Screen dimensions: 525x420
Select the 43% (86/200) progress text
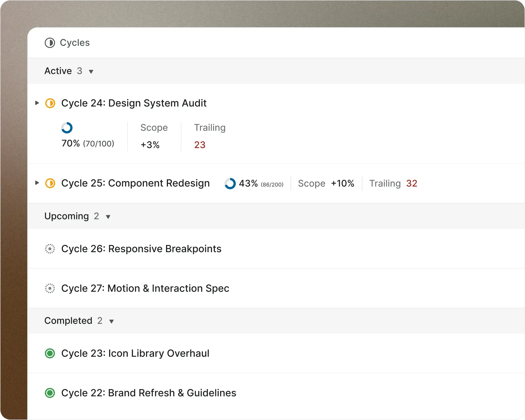[261, 184]
